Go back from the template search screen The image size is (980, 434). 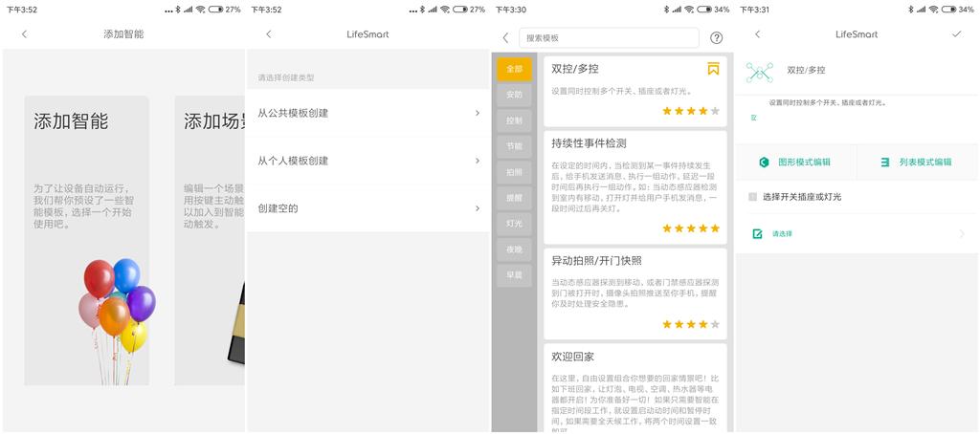pyautogui.click(x=505, y=38)
